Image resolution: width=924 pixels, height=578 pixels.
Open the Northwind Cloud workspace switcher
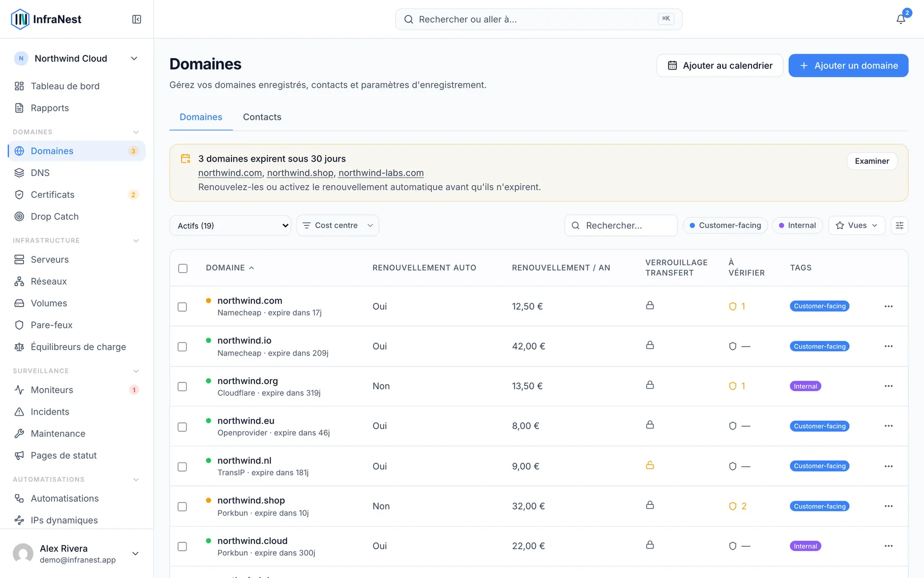point(77,59)
